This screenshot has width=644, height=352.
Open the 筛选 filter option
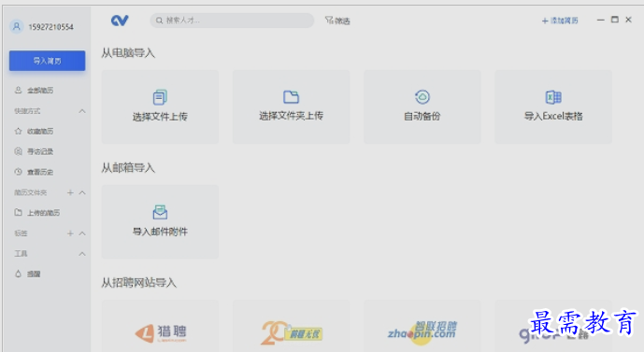337,21
